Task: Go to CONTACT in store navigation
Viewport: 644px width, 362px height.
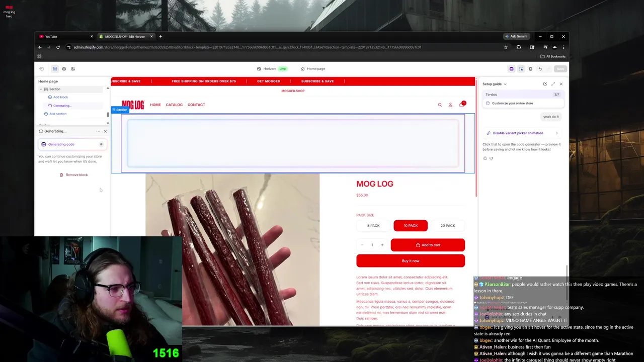Action: coord(196,105)
